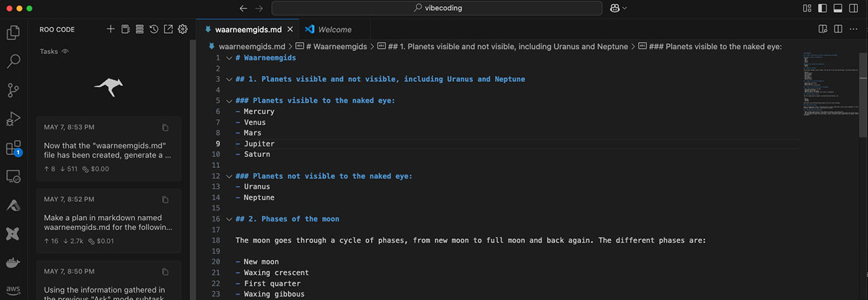Screen dimensions: 868x300
Task: Open the Docker sidebar view
Action: click(13, 263)
